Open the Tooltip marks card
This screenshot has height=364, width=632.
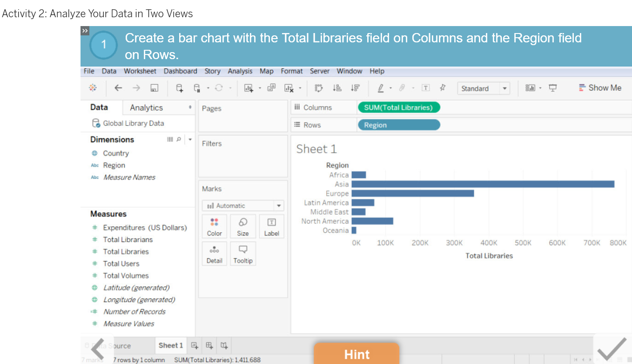[x=242, y=254]
